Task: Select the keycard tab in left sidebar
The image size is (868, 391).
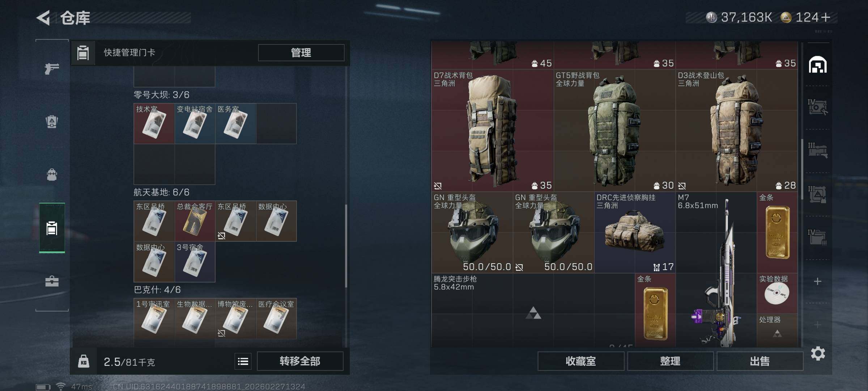Action: click(52, 228)
